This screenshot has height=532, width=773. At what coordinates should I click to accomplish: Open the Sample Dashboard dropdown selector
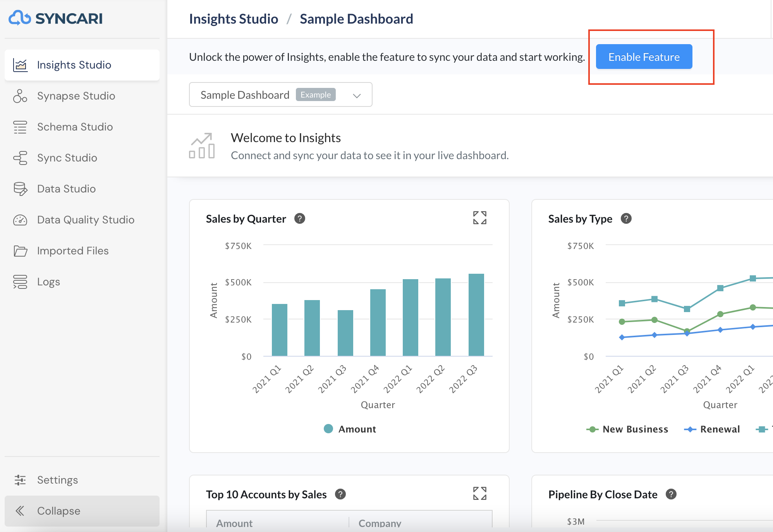click(280, 94)
